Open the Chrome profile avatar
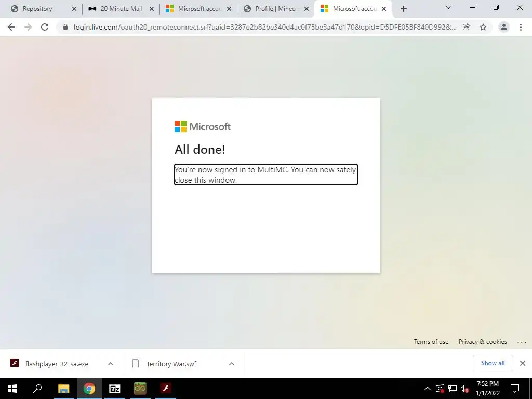532x399 pixels. point(504,27)
